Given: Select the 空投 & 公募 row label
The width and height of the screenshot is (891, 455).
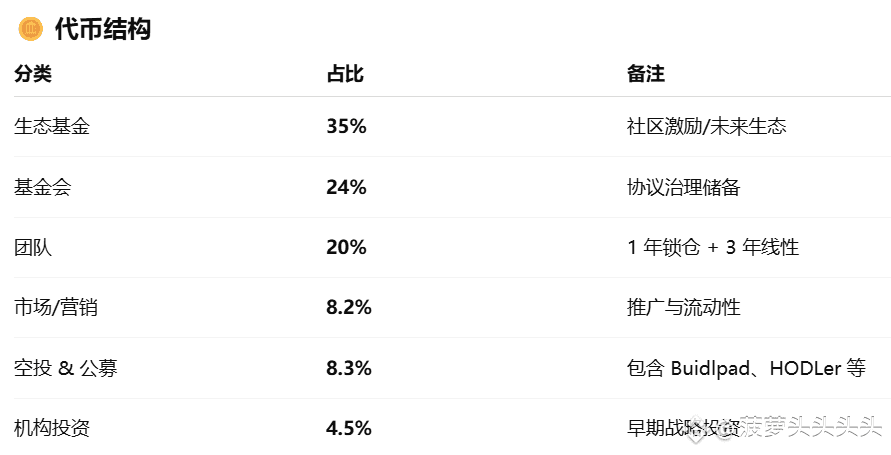Looking at the screenshot, I should (x=65, y=368).
